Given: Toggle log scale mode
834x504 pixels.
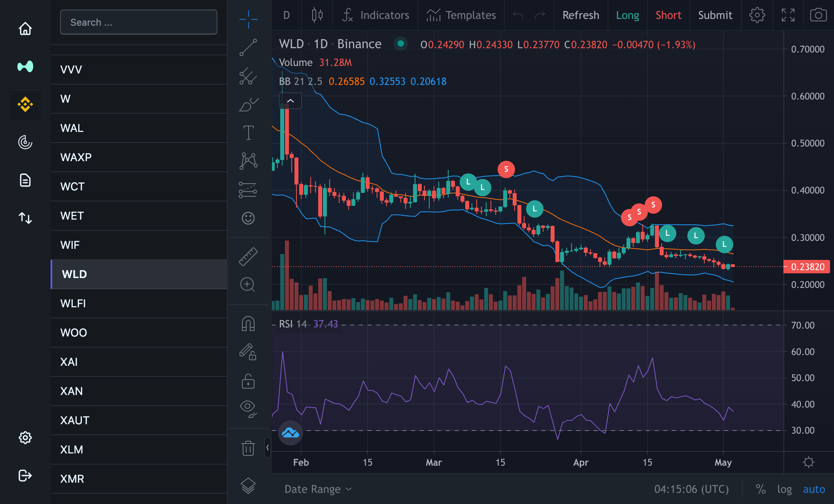Looking at the screenshot, I should [784, 489].
